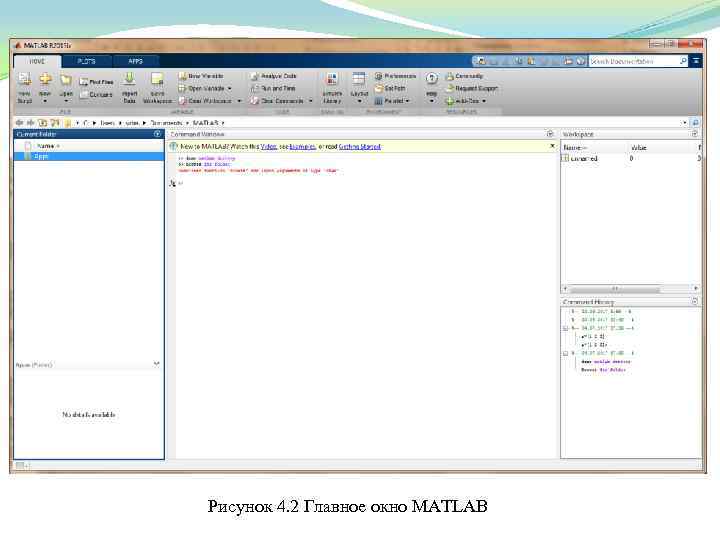The width and height of the screenshot is (720, 540).
Task: Open the New dropdown with plus icon
Action: pos(45,87)
